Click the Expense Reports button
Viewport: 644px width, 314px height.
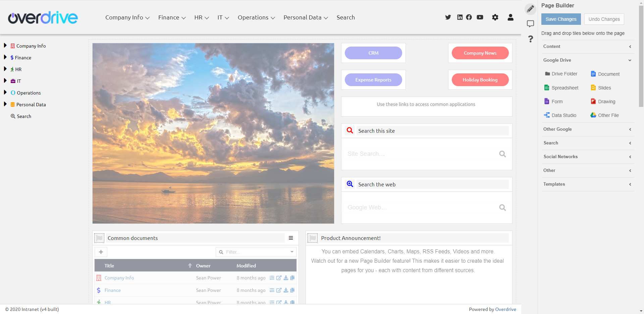(x=373, y=80)
